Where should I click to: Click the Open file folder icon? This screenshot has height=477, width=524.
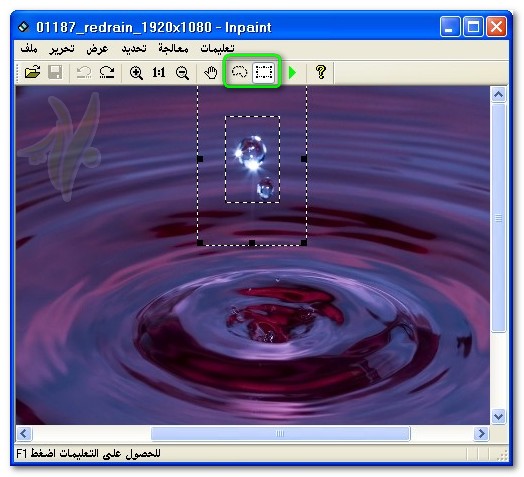(x=32, y=72)
